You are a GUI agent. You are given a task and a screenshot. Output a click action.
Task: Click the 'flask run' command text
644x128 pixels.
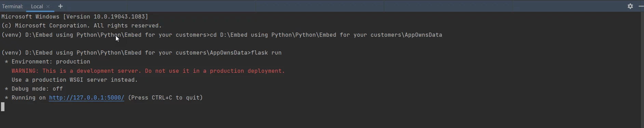(x=266, y=53)
